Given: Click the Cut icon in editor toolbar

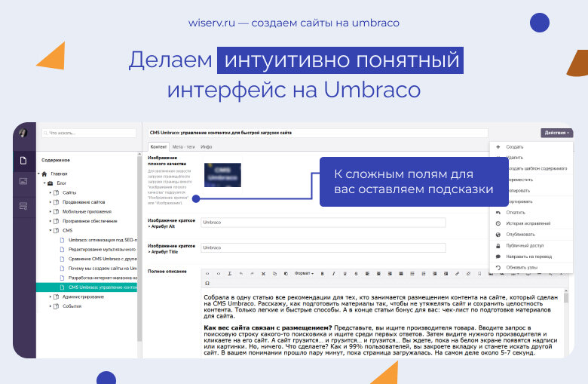Looking at the screenshot, I should pyautogui.click(x=263, y=274).
